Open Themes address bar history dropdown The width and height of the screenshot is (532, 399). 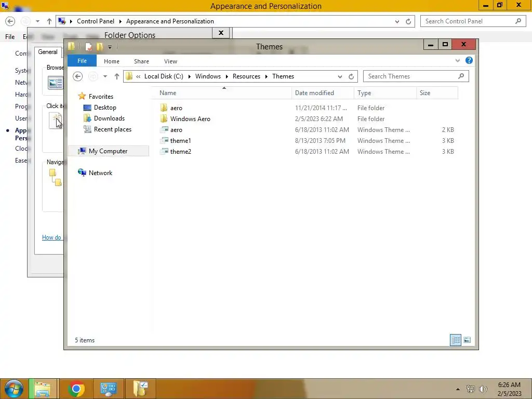tap(340, 76)
